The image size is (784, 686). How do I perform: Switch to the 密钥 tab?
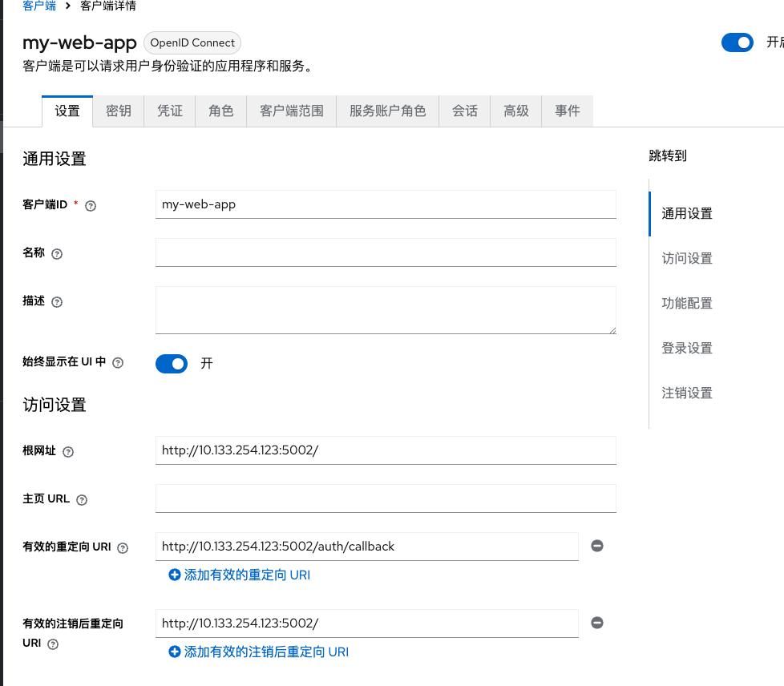[x=118, y=111]
